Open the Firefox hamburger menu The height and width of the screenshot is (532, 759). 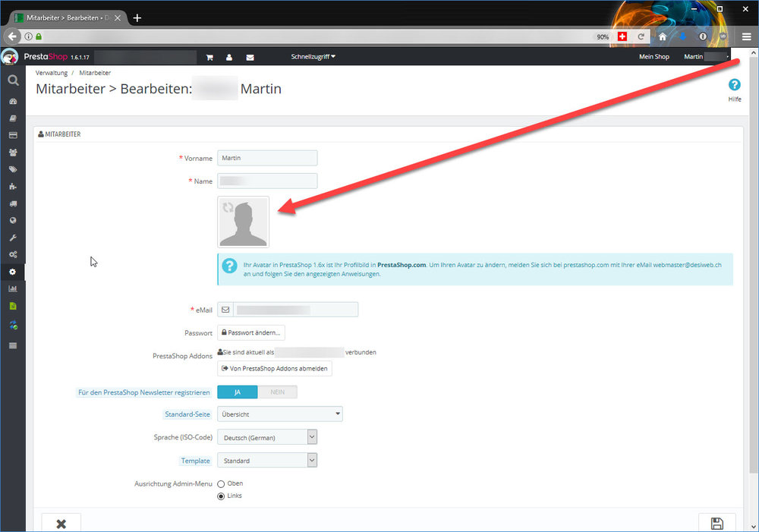pos(746,36)
